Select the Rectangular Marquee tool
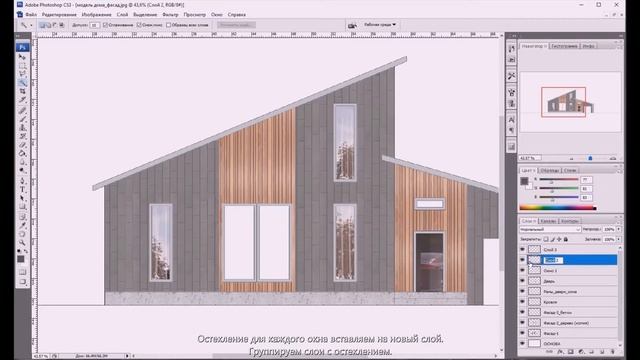Screen dimensions: 640x360 [22, 65]
